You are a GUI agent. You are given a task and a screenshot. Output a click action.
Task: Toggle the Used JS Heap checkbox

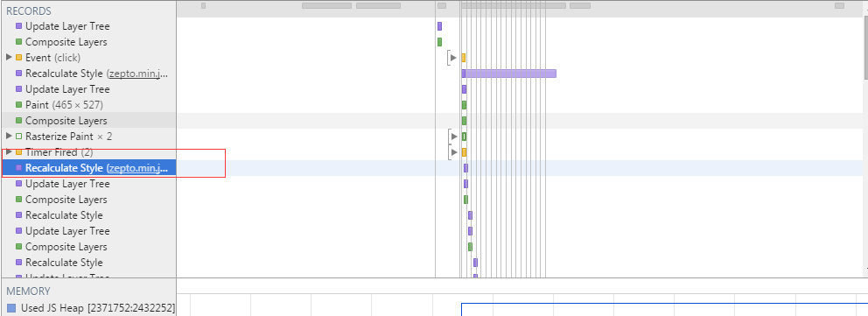pos(11,308)
